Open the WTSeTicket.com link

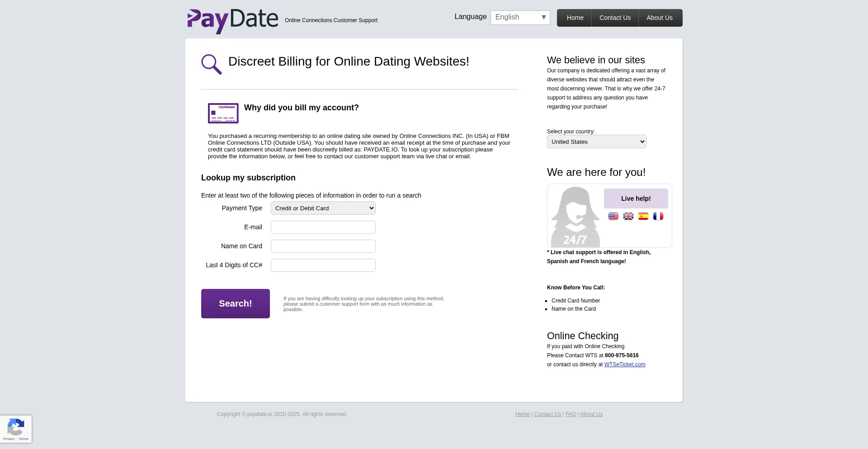tap(624, 364)
